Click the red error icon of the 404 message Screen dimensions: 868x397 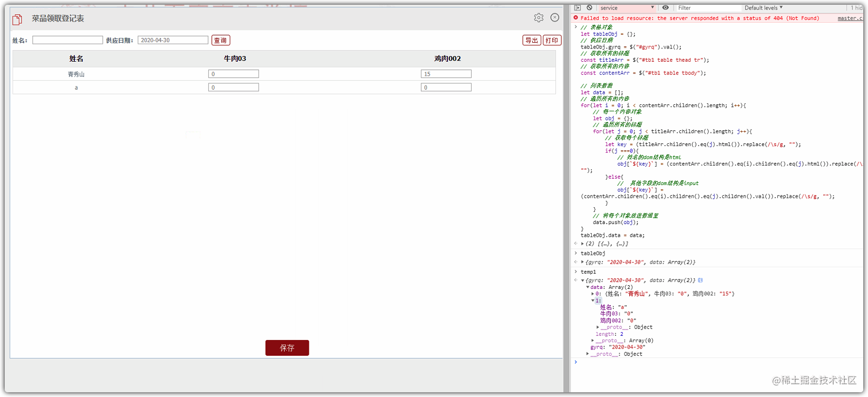point(576,18)
